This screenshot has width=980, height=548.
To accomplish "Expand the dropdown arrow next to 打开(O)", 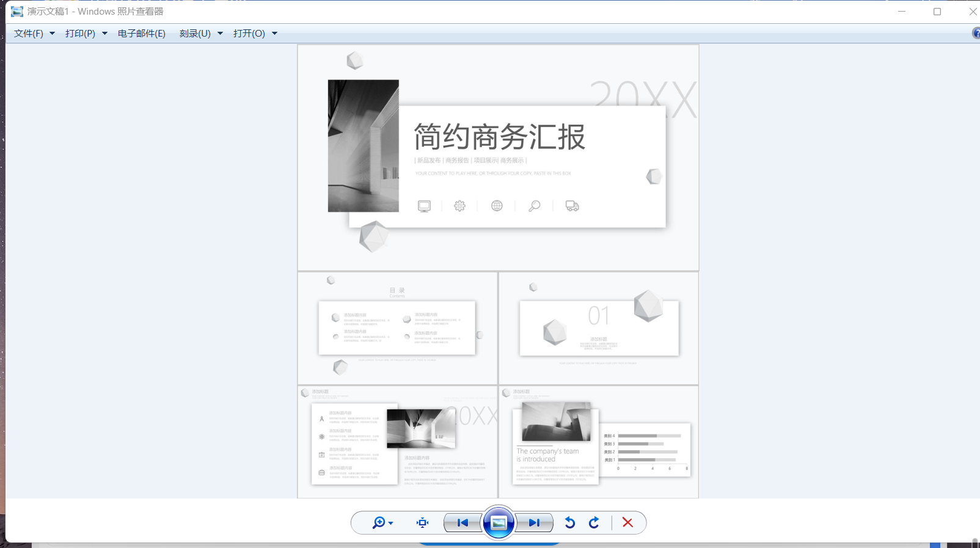I will point(274,34).
